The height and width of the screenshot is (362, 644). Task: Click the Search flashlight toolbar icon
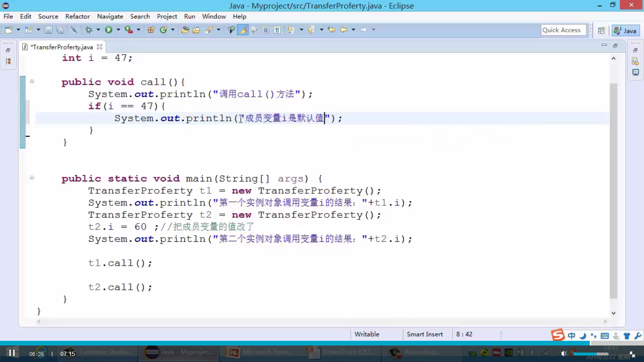pyautogui.click(x=209, y=30)
